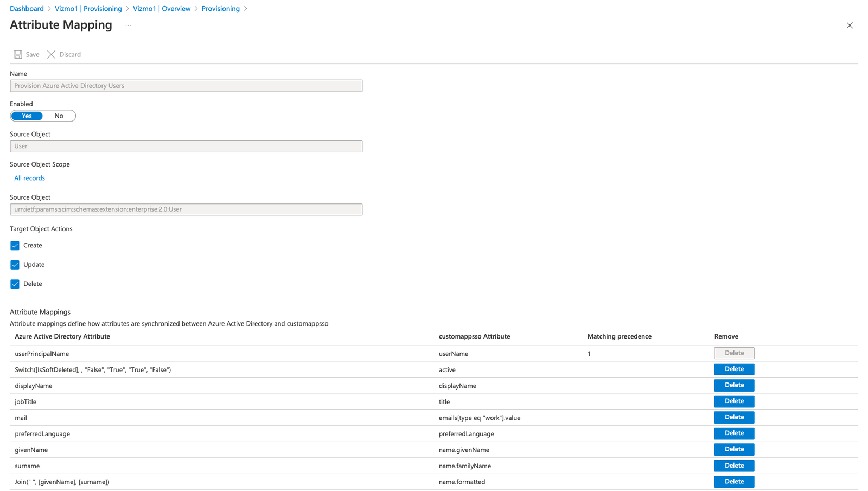Delete the givenName mapping row
The image size is (868, 491).
tap(734, 449)
